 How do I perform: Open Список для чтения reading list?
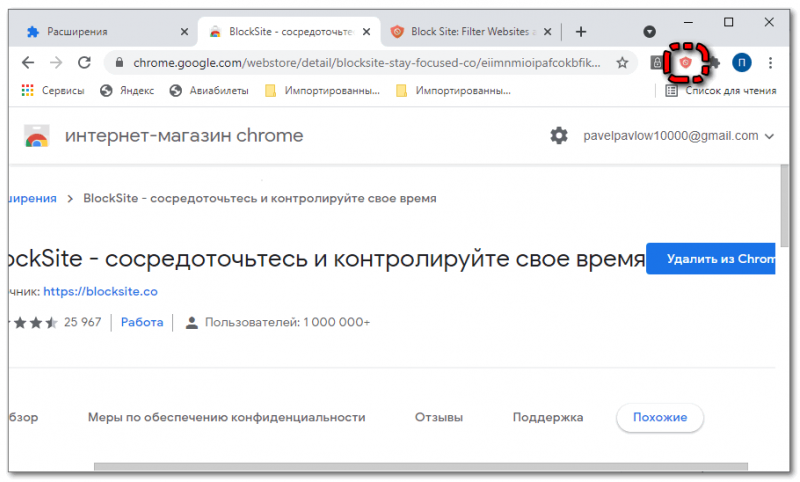pyautogui.click(x=721, y=91)
